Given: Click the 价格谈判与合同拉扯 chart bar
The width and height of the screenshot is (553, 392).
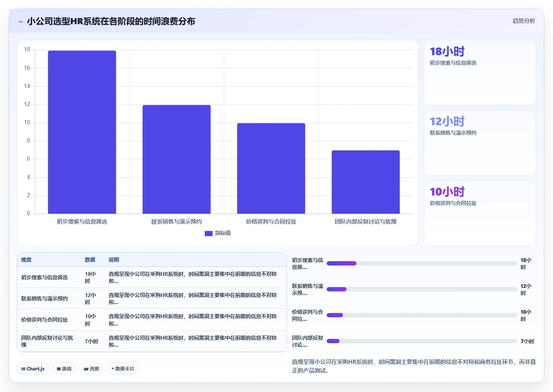Looking at the screenshot, I should (271, 168).
